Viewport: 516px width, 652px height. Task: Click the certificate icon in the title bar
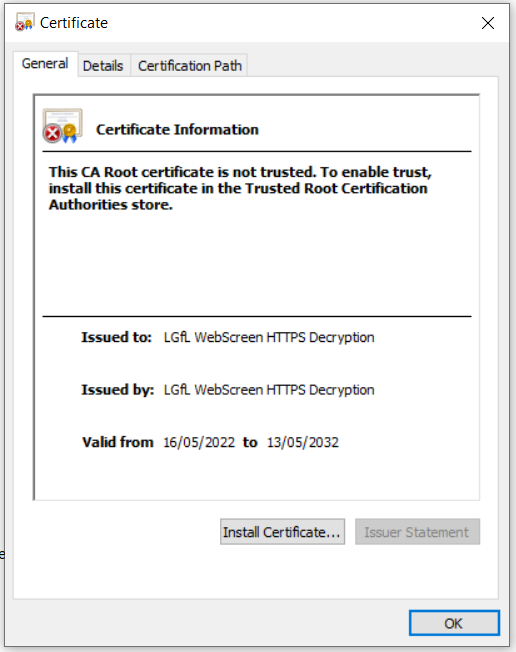[x=25, y=22]
